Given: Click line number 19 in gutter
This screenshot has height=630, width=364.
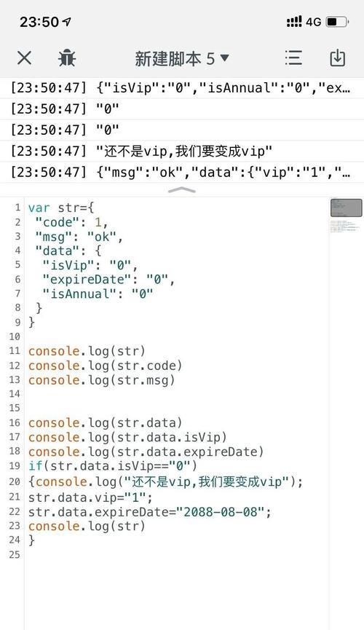Looking at the screenshot, I should (15, 465).
